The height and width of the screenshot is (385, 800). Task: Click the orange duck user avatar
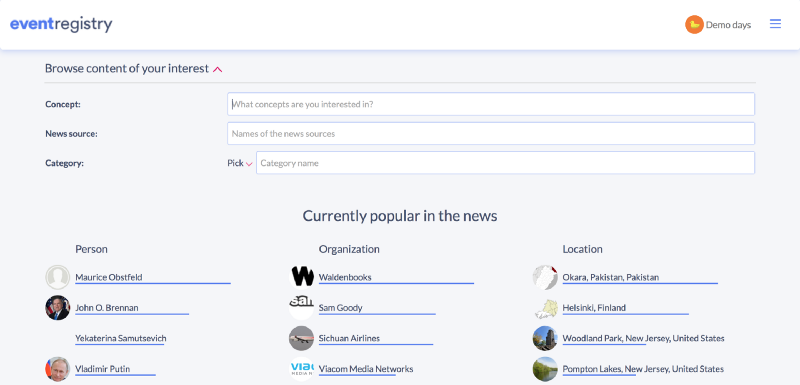tap(694, 24)
